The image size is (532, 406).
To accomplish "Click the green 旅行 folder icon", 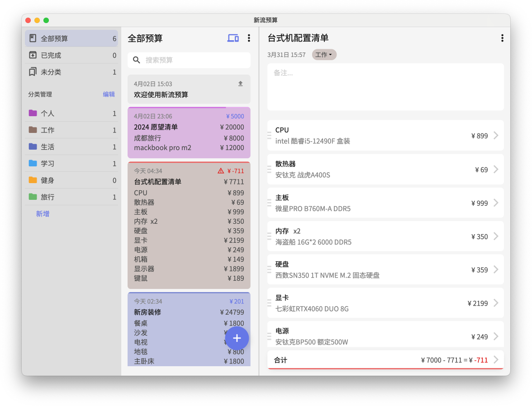I will pos(33,197).
